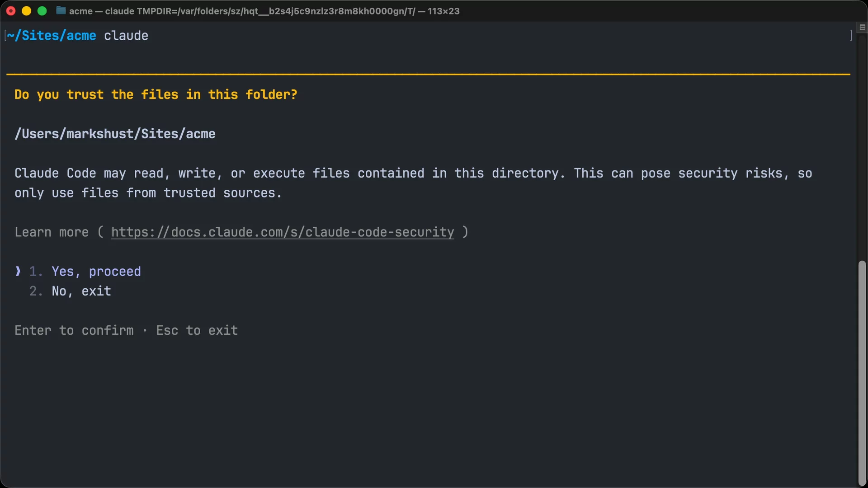Open the docs.claude.com security link
The height and width of the screenshot is (488, 868).
(x=283, y=232)
